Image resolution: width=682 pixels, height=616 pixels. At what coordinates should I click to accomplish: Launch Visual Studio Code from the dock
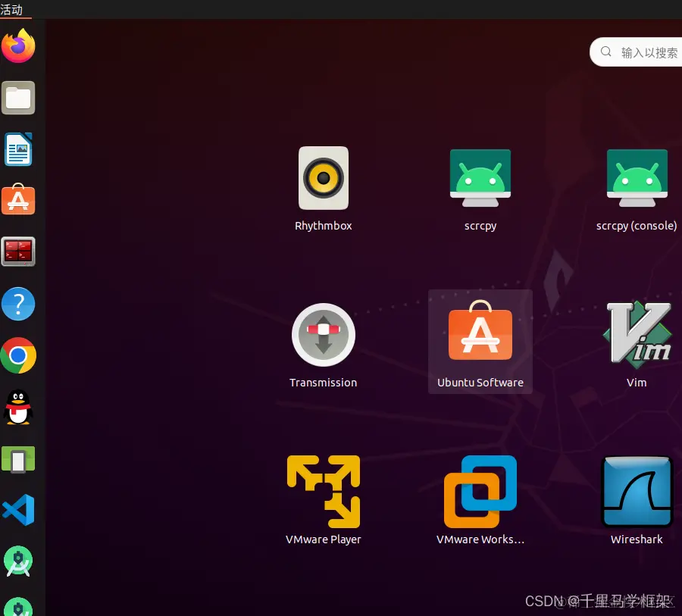(x=18, y=510)
